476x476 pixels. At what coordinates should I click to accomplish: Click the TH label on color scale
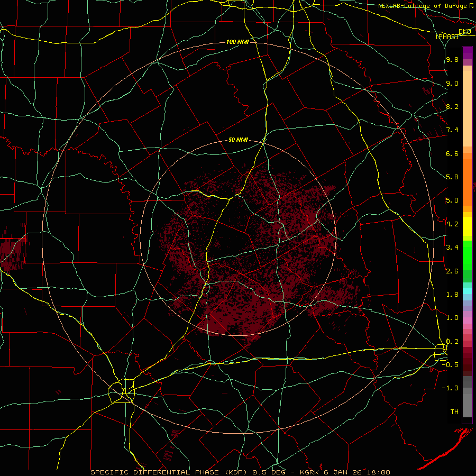coord(454,411)
